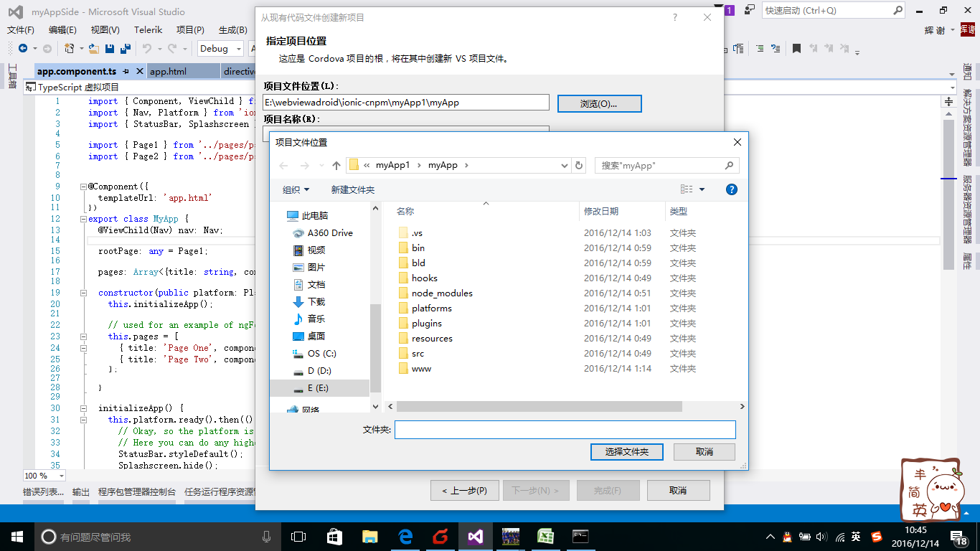Select the node_modules folder
Image resolution: width=980 pixels, height=551 pixels.
pos(442,293)
